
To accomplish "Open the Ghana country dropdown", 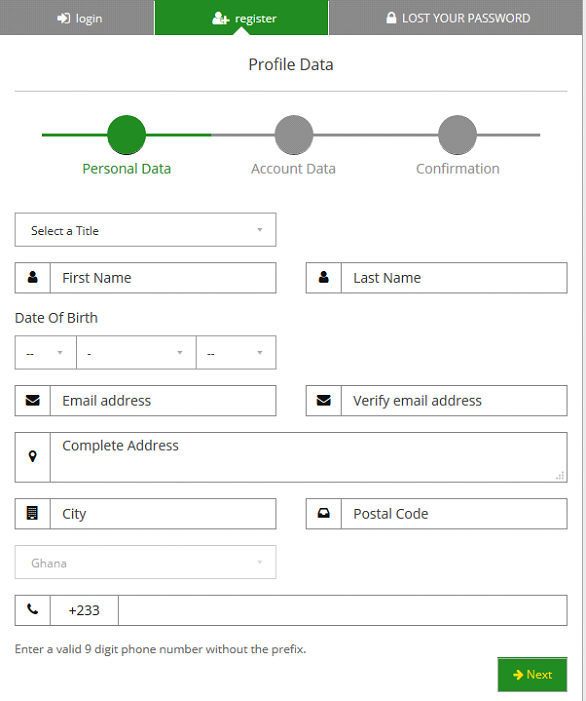I will (x=145, y=562).
